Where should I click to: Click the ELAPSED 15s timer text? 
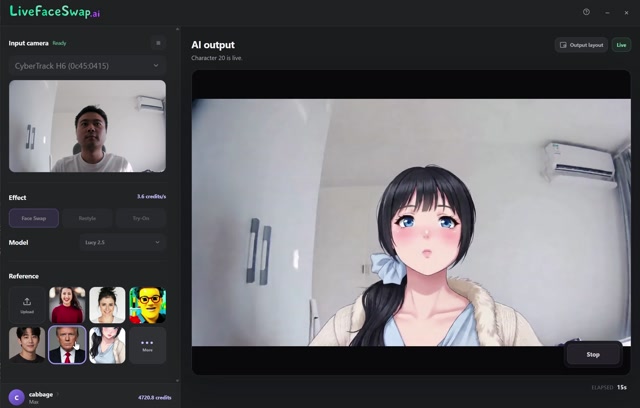coord(609,387)
